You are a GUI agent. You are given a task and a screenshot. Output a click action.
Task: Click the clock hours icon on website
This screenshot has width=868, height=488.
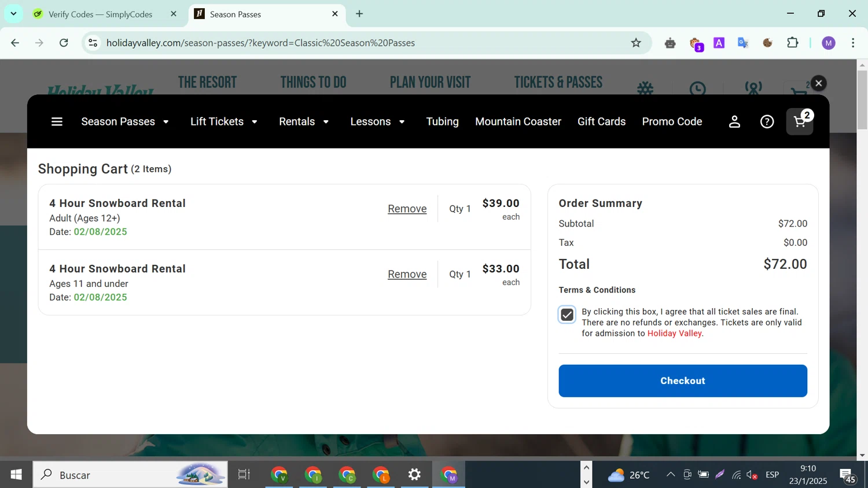coord(698,88)
